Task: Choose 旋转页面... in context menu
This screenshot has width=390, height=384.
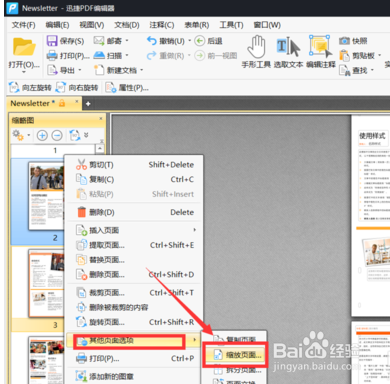Action: pyautogui.click(x=134, y=322)
